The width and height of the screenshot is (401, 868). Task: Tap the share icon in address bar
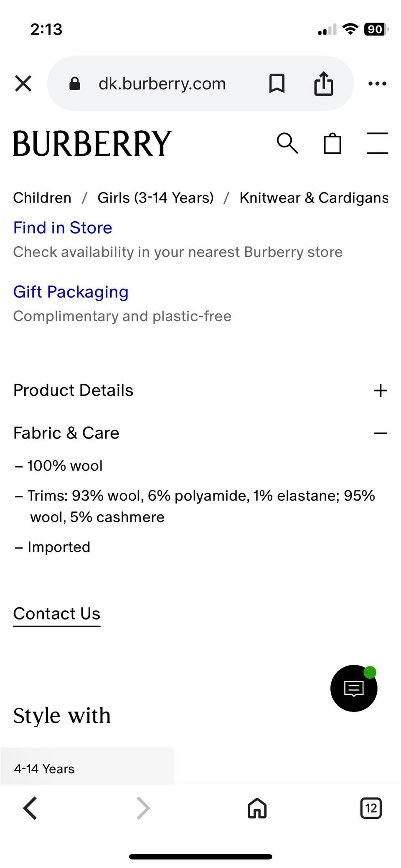(x=324, y=84)
